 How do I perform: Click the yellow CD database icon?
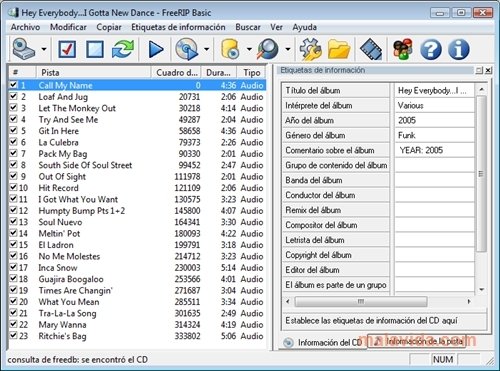(230, 49)
